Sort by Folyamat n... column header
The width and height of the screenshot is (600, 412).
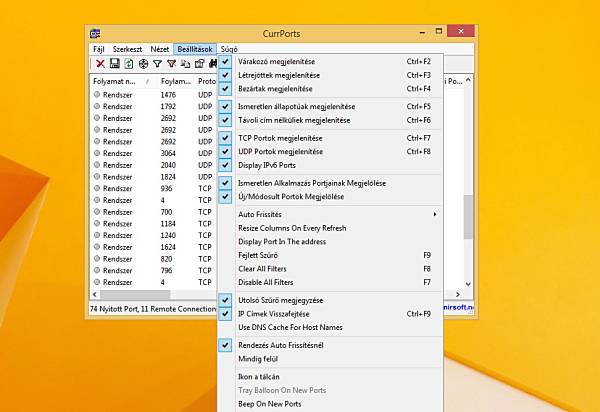pyautogui.click(x=124, y=81)
